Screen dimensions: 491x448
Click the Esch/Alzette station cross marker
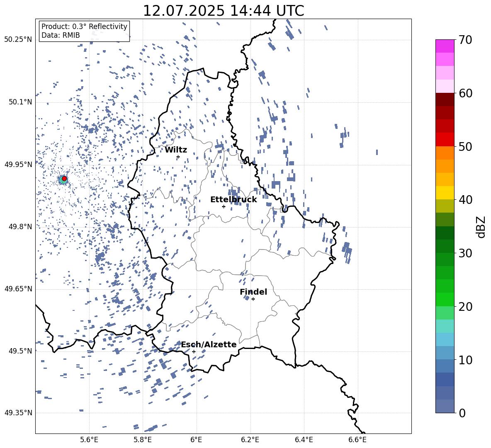(x=194, y=351)
